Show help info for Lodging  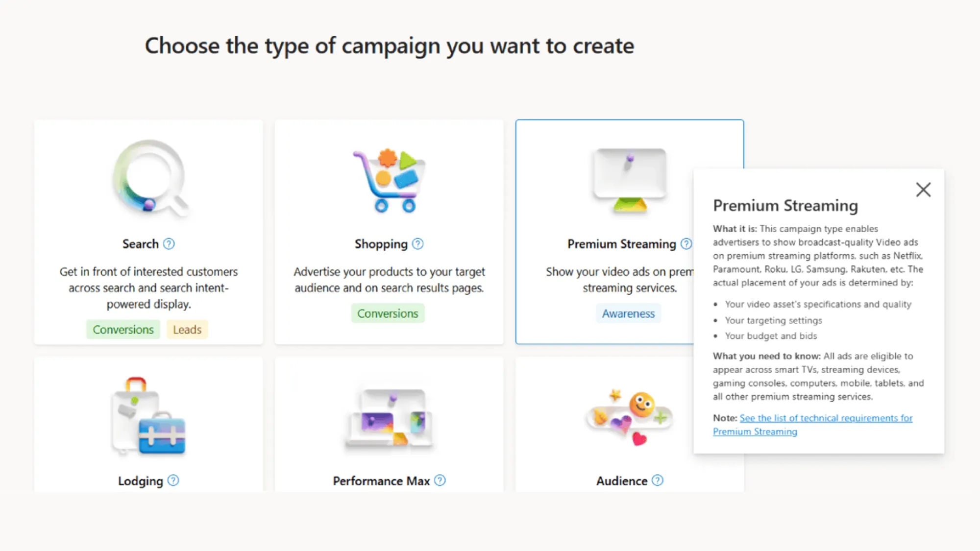(x=173, y=480)
